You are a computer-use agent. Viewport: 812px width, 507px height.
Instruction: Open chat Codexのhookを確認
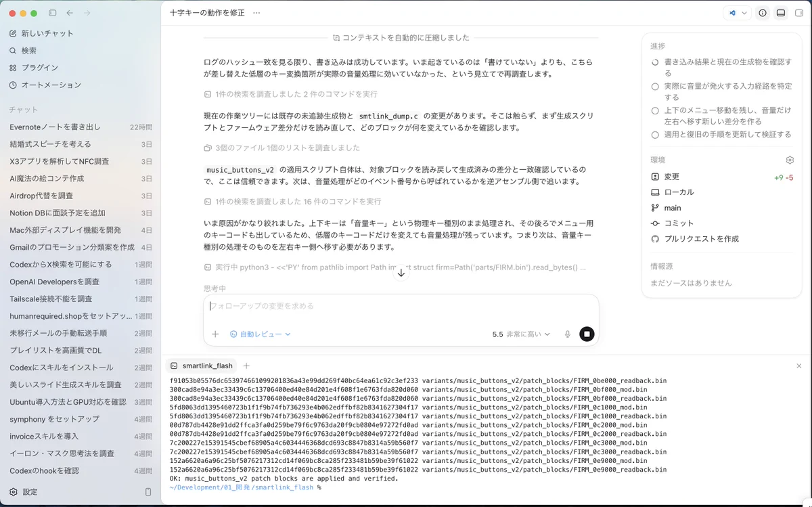point(81,470)
